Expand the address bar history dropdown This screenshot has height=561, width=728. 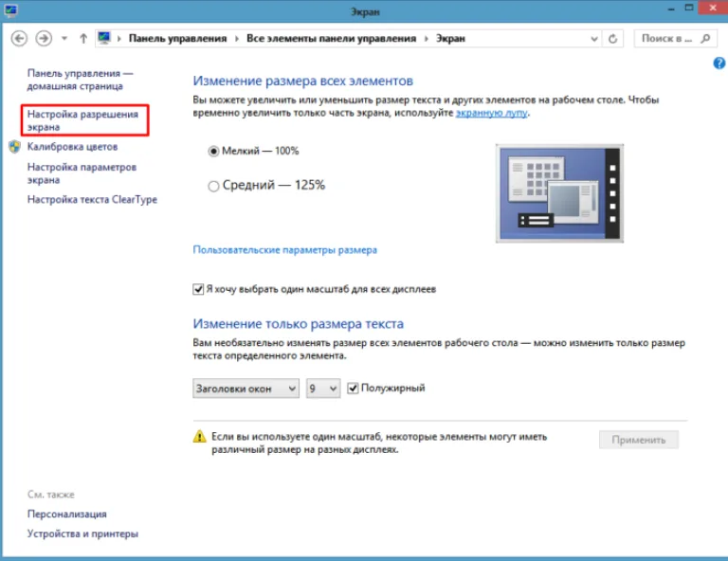(x=593, y=39)
